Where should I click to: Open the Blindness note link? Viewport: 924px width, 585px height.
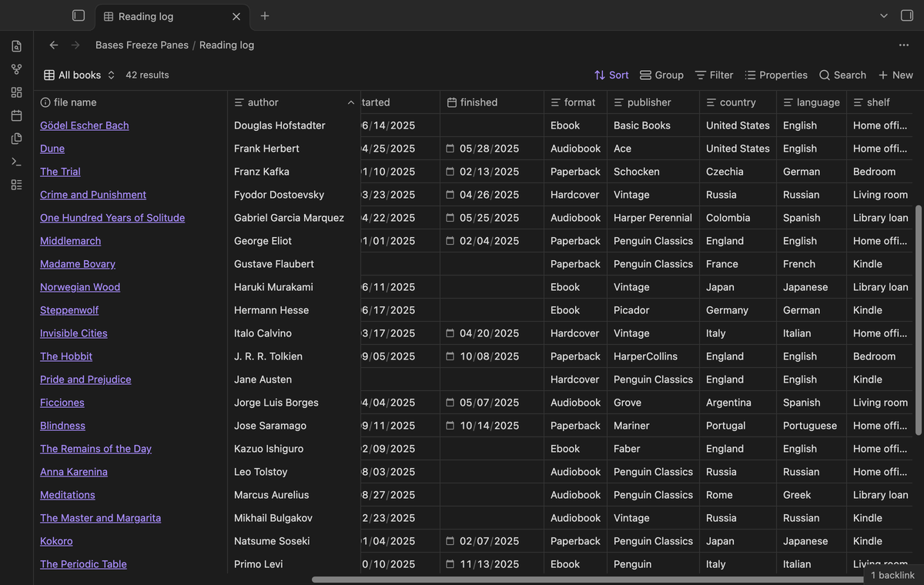point(62,426)
